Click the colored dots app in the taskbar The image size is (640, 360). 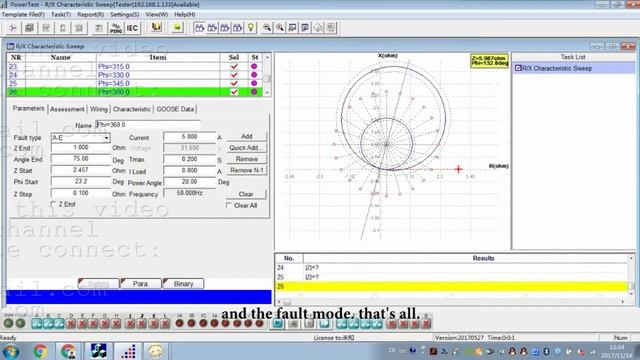click(128, 351)
